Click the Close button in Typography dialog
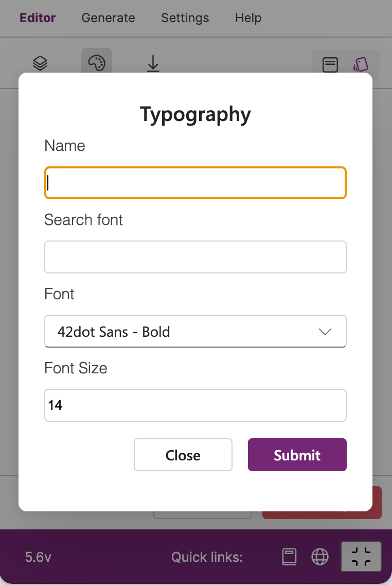 pos(183,455)
